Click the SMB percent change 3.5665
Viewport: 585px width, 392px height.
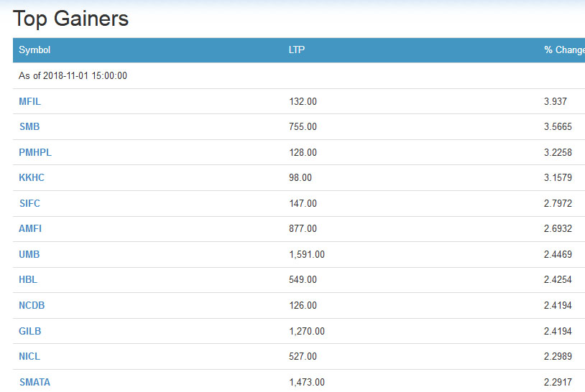click(x=558, y=126)
